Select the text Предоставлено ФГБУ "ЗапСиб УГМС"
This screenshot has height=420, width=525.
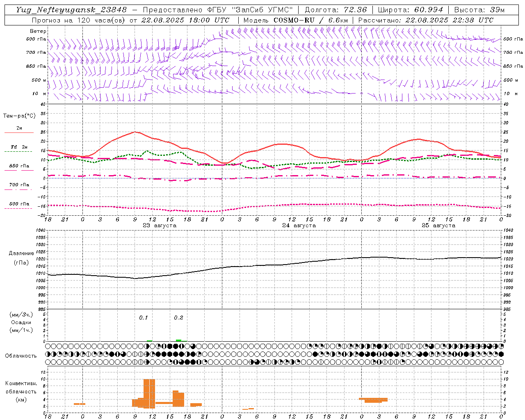click(x=218, y=10)
